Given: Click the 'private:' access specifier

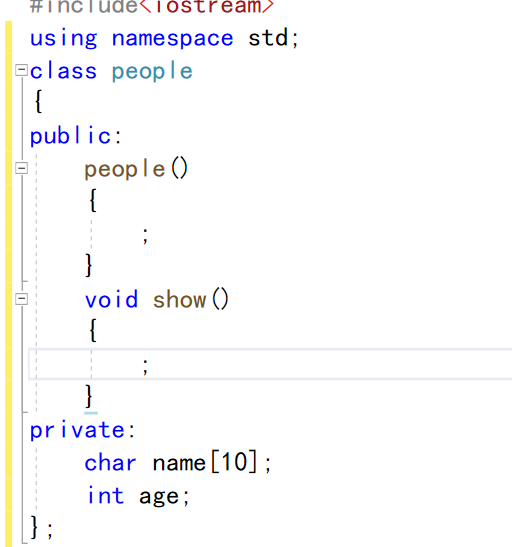Looking at the screenshot, I should [82, 430].
